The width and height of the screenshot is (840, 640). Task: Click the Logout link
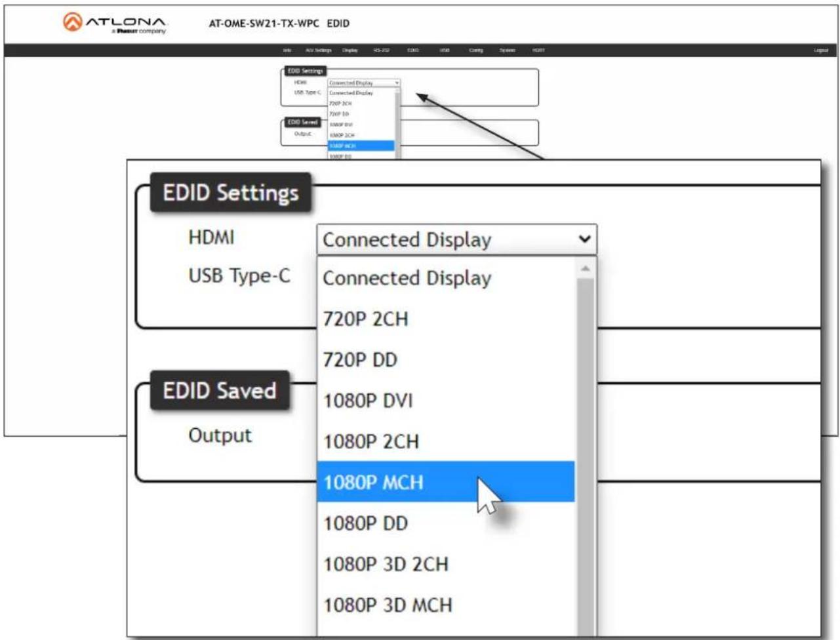coord(821,50)
